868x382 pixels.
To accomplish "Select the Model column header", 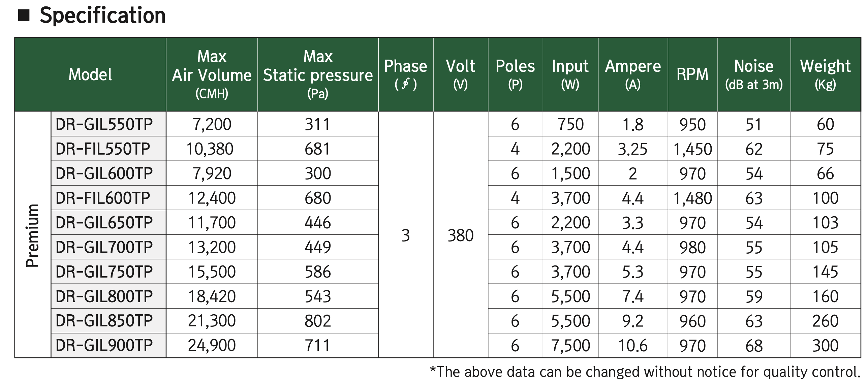I will [x=90, y=74].
